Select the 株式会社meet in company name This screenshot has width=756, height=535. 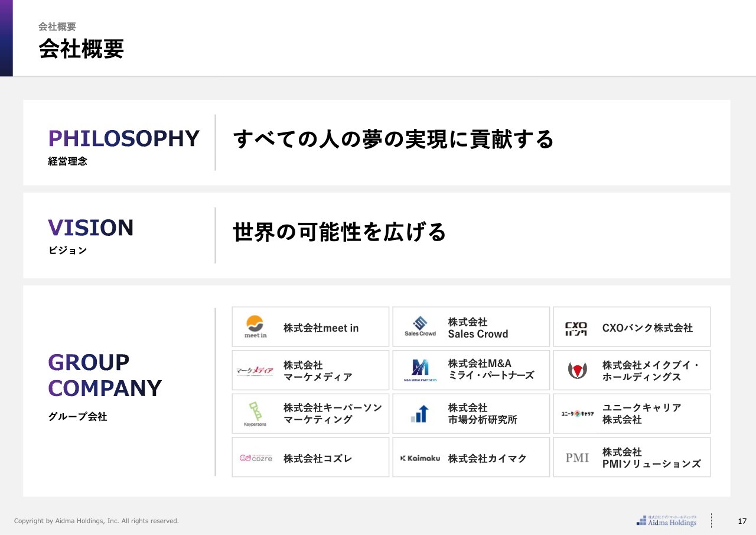pos(321,328)
